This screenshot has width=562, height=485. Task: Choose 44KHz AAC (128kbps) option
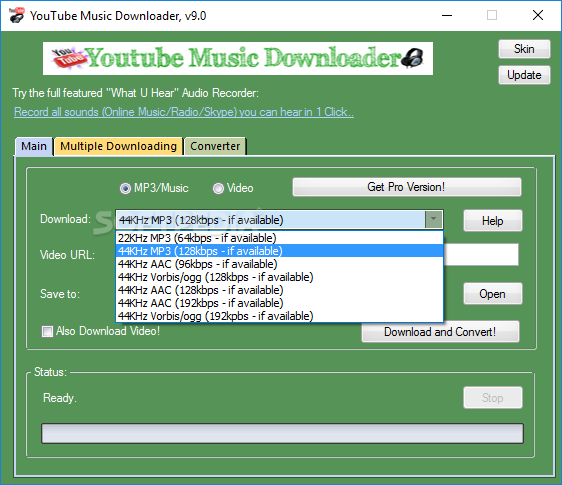click(280, 290)
